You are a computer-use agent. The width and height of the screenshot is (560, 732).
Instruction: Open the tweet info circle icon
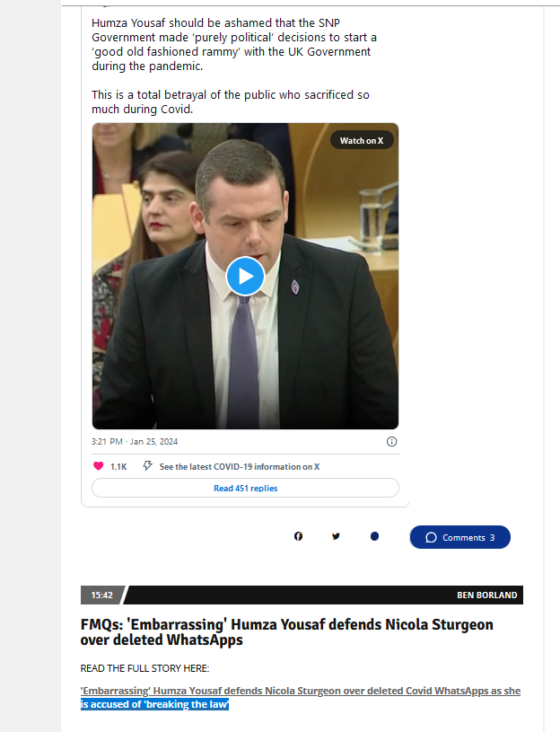pos(391,442)
